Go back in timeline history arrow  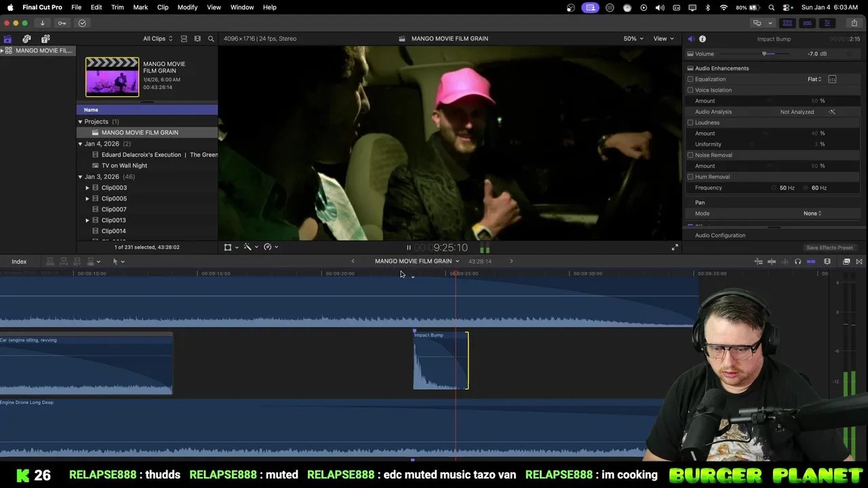coord(353,261)
